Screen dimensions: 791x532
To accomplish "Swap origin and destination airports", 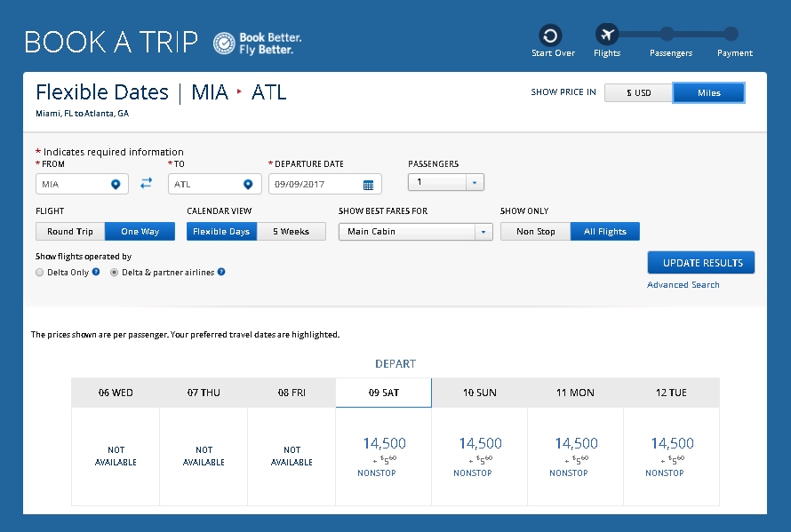I will (147, 183).
